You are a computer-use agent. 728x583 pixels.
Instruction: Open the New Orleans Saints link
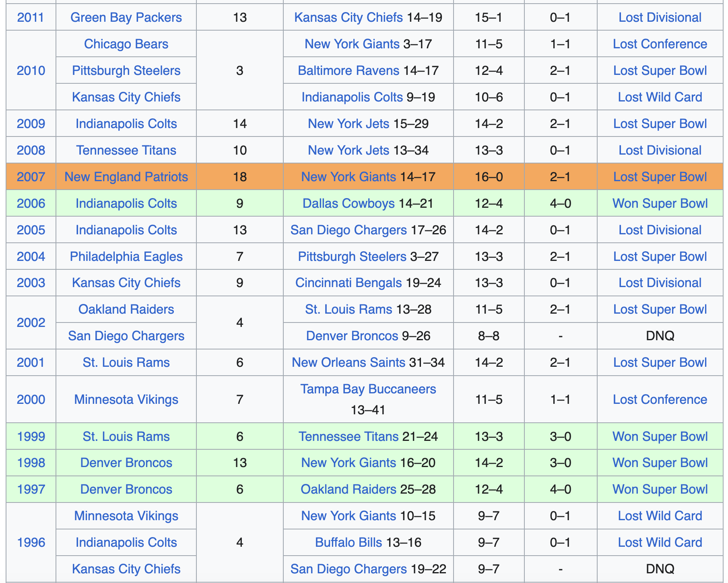[x=349, y=362]
